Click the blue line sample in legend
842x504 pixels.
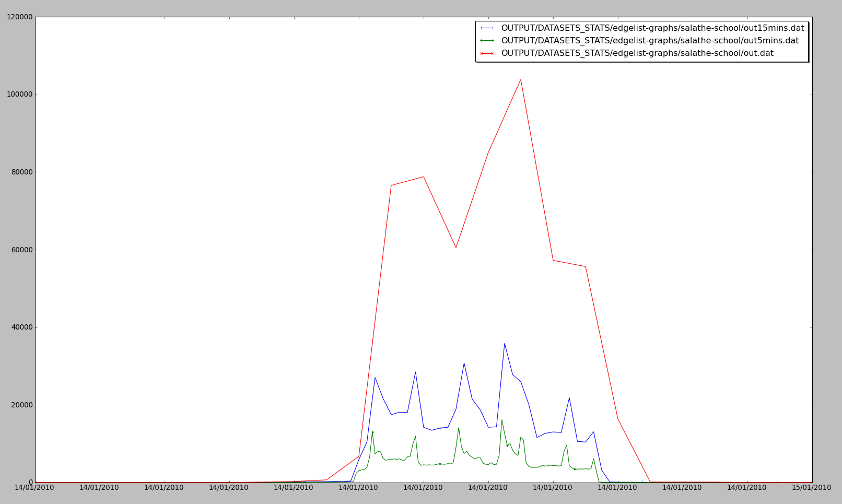pos(487,28)
